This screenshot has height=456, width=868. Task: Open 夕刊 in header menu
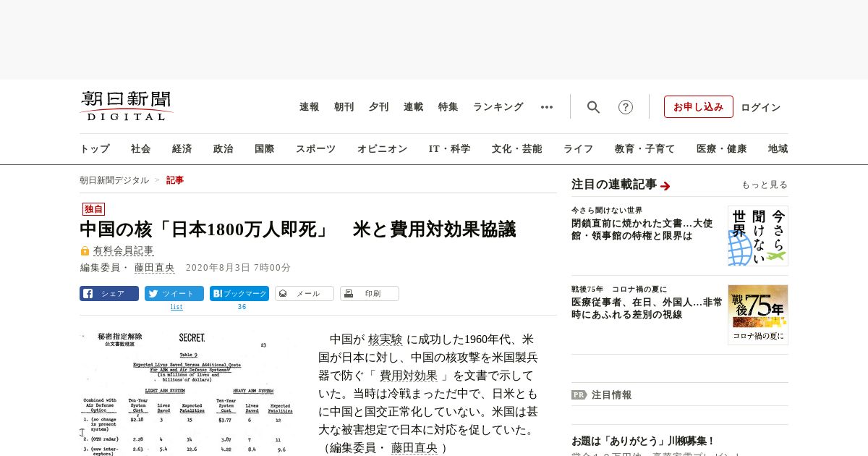click(379, 107)
